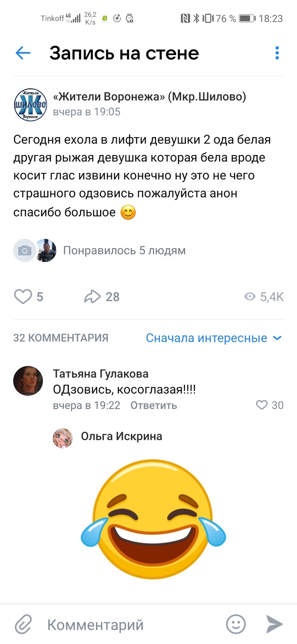Select the Запись на стене title
The width and height of the screenshot is (297, 644).
pos(124,53)
